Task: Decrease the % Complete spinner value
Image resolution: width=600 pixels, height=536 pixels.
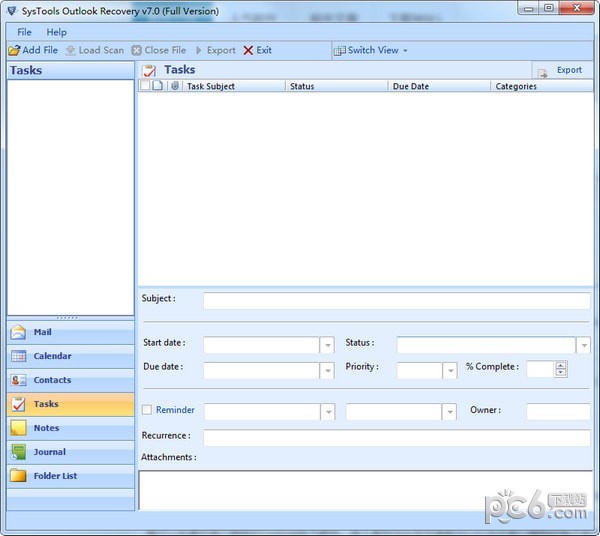Action: 561,373
